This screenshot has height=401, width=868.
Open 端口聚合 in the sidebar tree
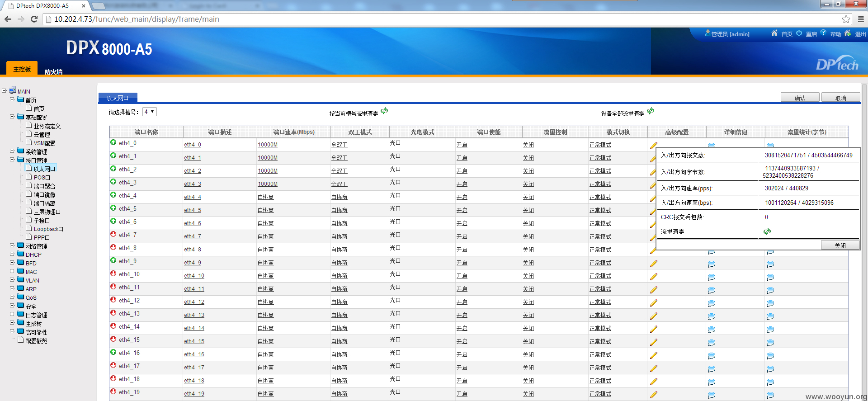(x=44, y=186)
